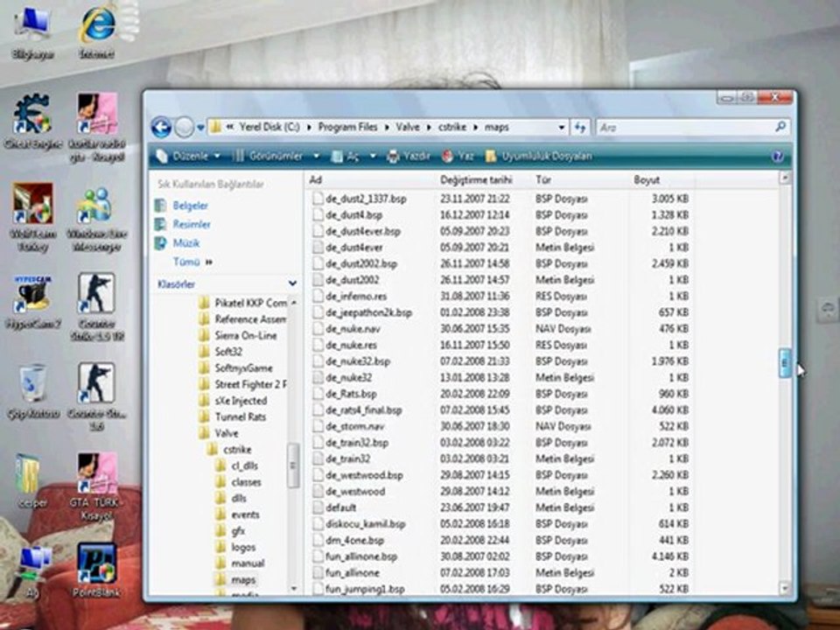Screen dimensions: 840x630
Task: Select file fun_allinone.bsp
Action: (361, 556)
